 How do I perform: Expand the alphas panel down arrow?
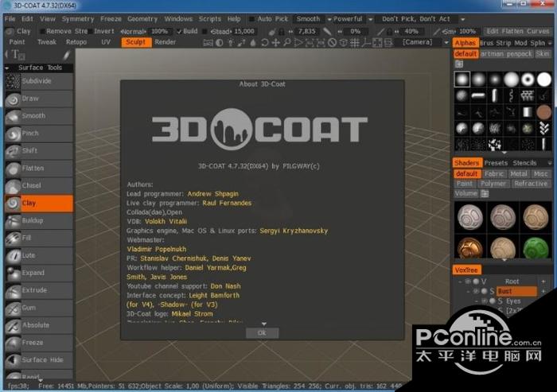click(x=504, y=153)
